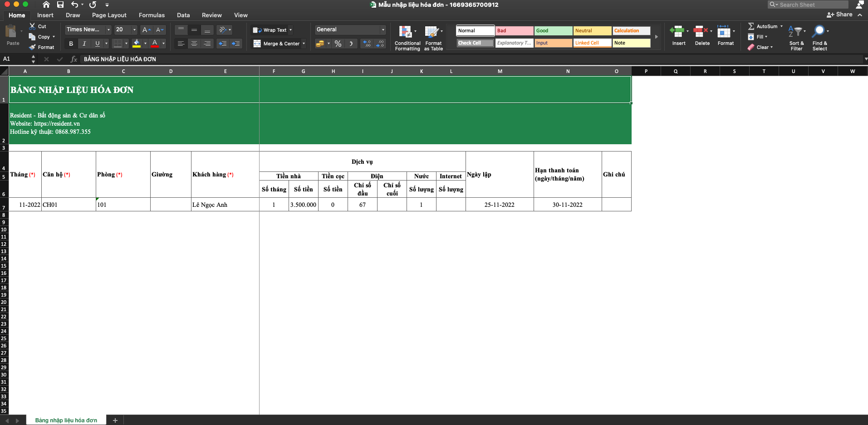The image size is (868, 425).
Task: Click the Format Painter brush icon
Action: click(x=32, y=47)
